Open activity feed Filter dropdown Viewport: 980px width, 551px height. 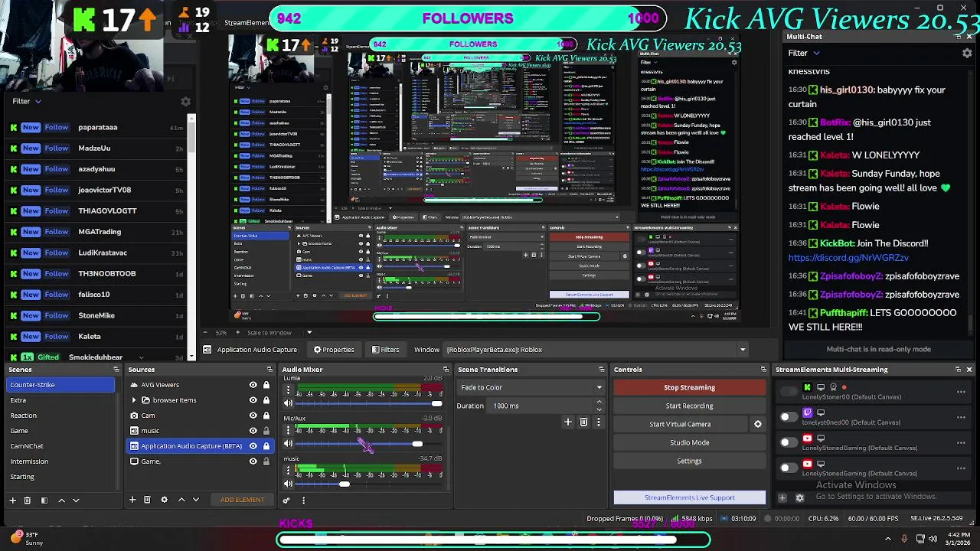tap(26, 101)
